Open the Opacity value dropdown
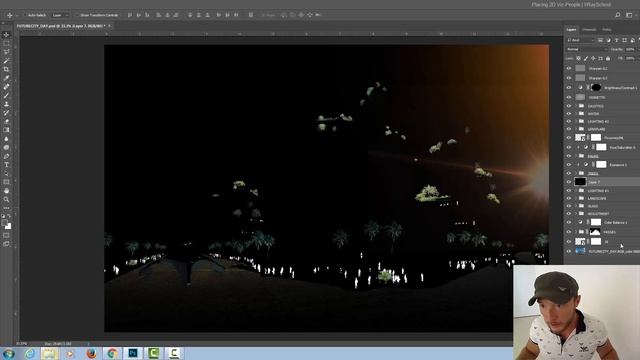The height and width of the screenshot is (360, 640). pyautogui.click(x=631, y=49)
